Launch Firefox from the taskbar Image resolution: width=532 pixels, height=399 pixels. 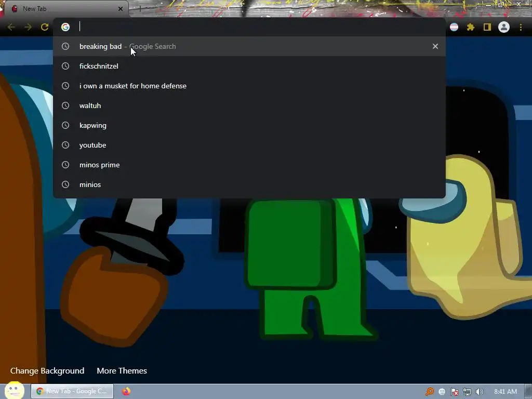[x=126, y=391]
